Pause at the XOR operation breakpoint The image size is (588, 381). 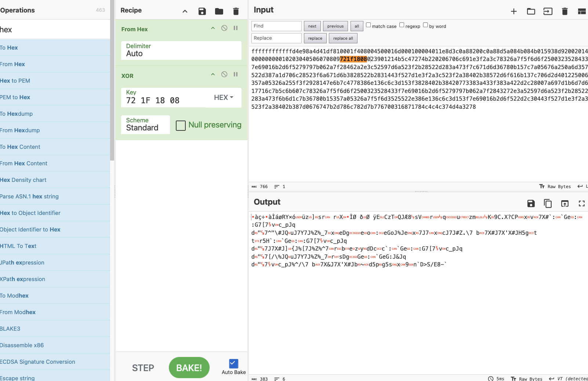pyautogui.click(x=236, y=75)
